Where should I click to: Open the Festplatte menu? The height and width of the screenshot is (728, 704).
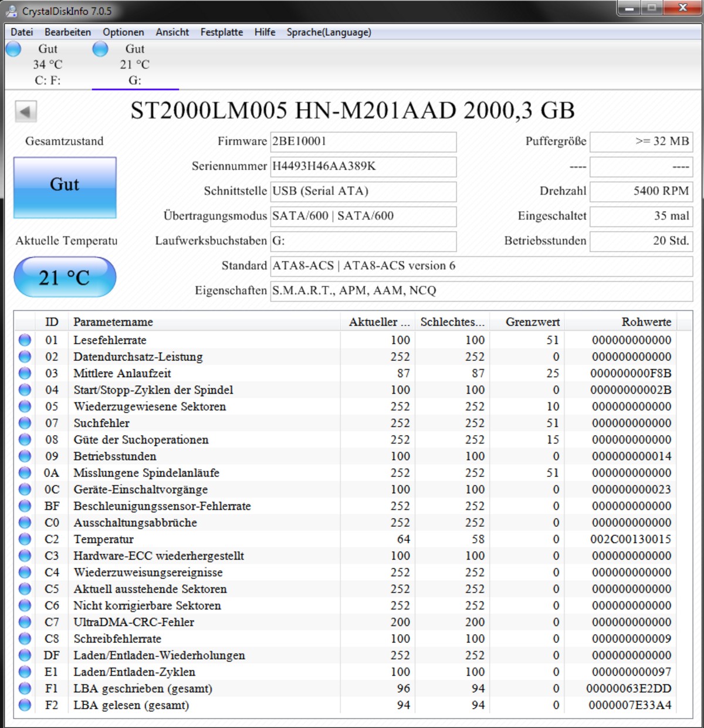(222, 32)
